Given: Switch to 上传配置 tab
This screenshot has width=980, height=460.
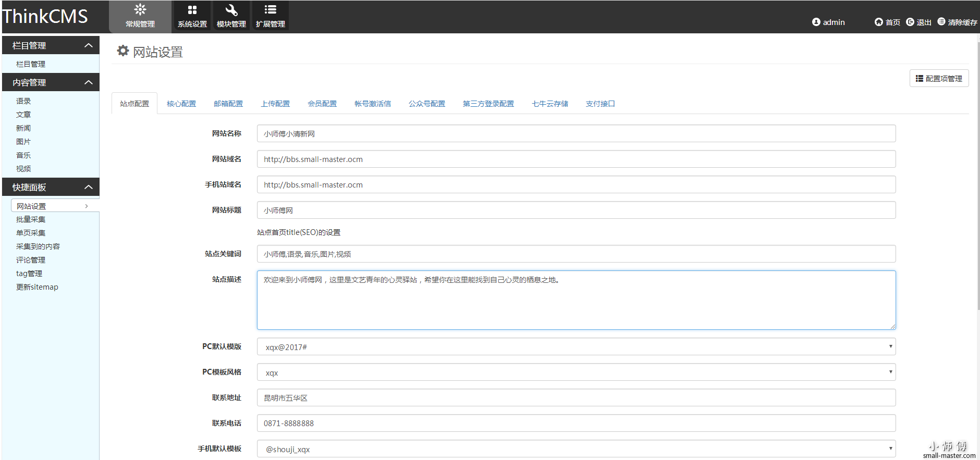Looking at the screenshot, I should tap(275, 104).
